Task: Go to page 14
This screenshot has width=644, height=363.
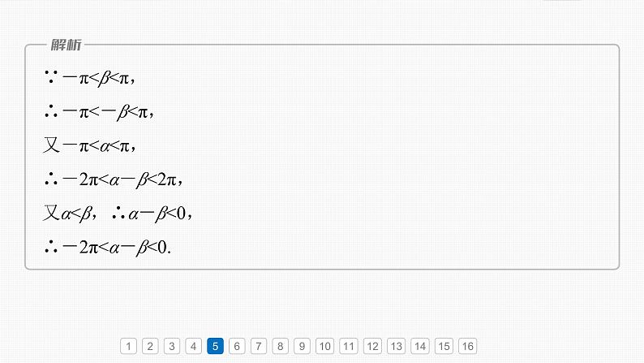Action: tap(419, 347)
